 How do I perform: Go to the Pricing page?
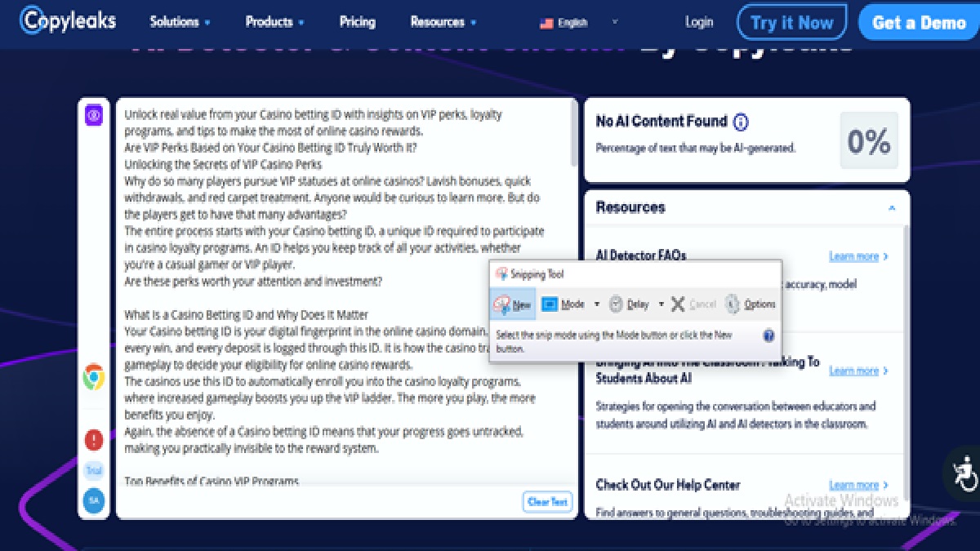click(358, 22)
